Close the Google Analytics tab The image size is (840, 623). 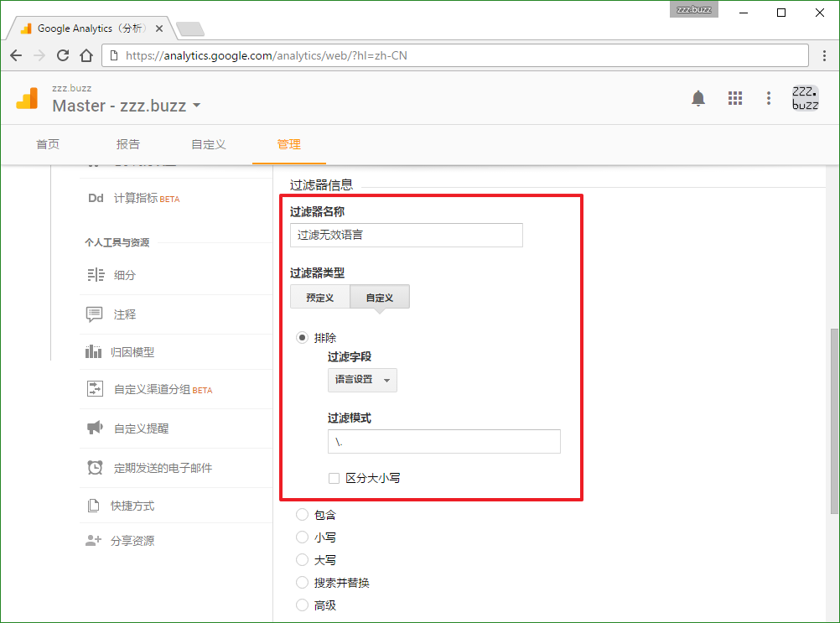pos(159,29)
